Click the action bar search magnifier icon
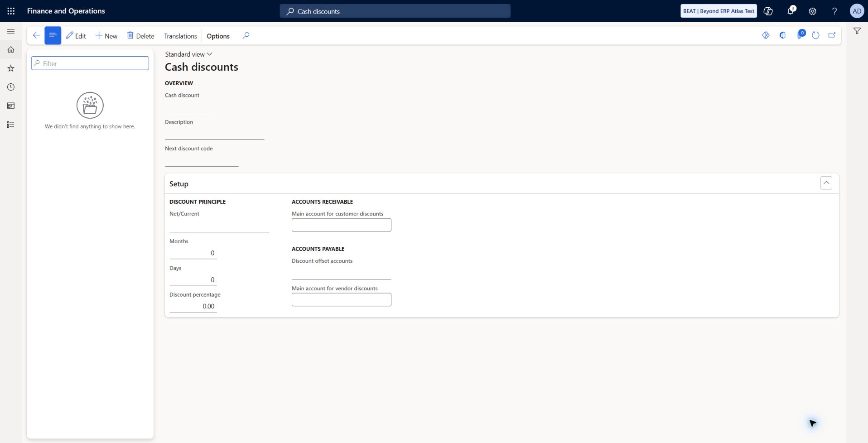The image size is (868, 443). (246, 35)
